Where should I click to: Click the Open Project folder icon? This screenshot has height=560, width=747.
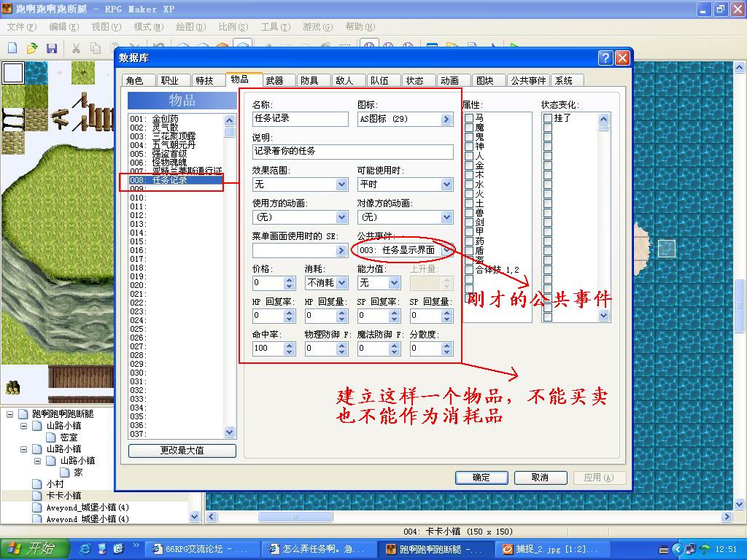tap(32, 47)
